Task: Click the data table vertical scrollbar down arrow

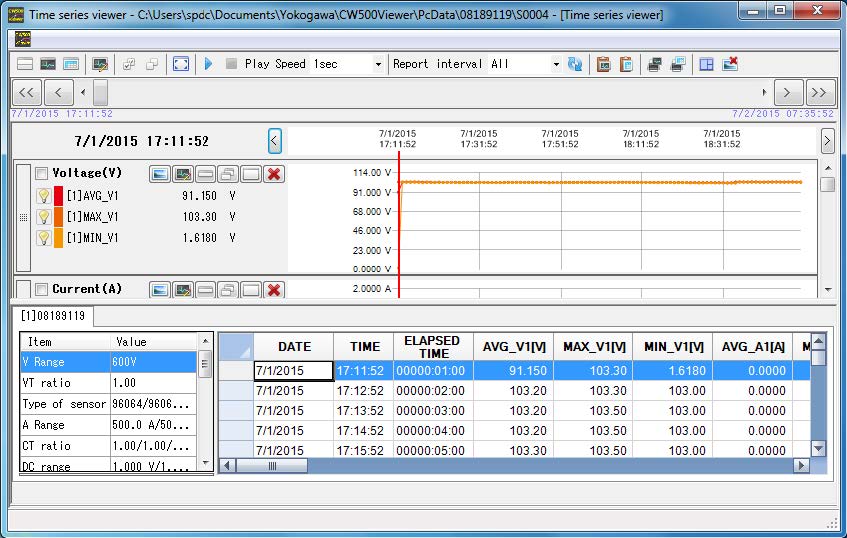Action: pos(819,448)
